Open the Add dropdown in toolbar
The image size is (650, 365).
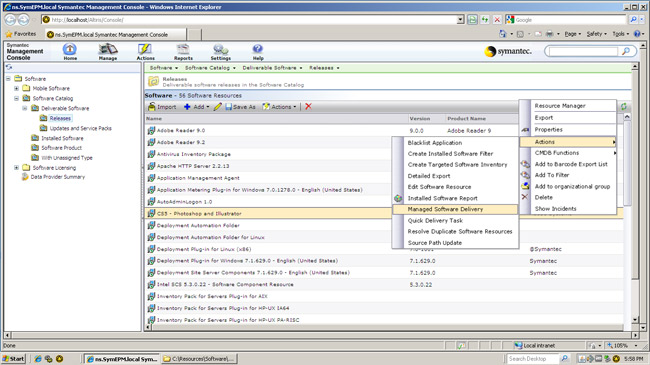click(x=196, y=107)
